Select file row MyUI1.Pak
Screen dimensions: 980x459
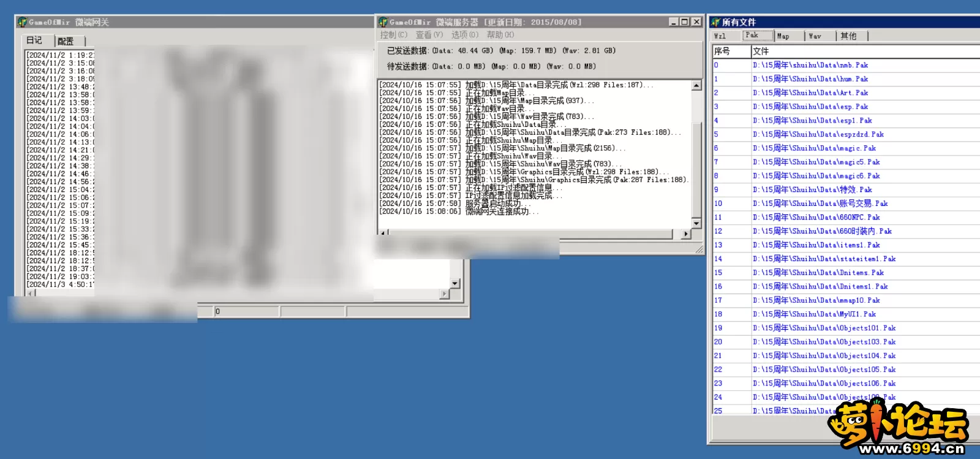846,314
